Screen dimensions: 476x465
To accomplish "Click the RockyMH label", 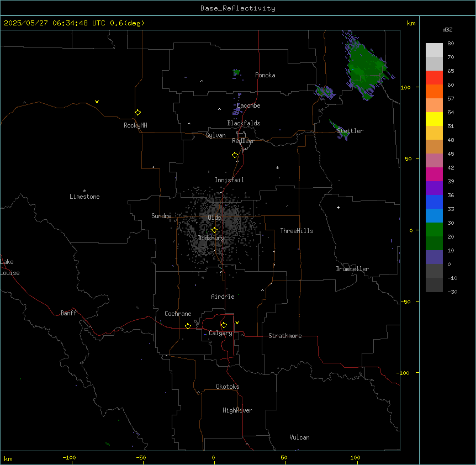I will coord(135,125).
